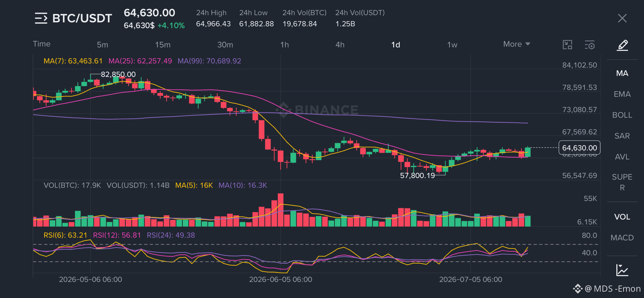Click the volume MA(5): 16K legend
Viewport: 644px width, 298px height.
[x=194, y=185]
